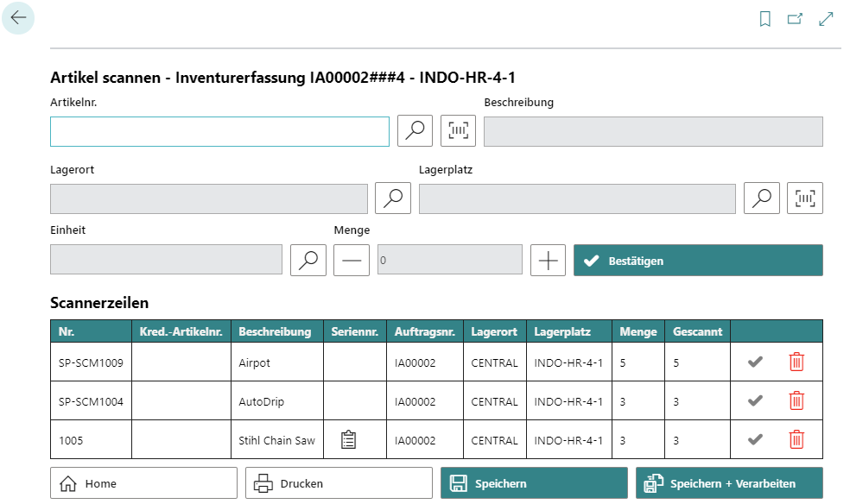Open serial number clipboard for Stihl Chain Saw

[x=349, y=439]
